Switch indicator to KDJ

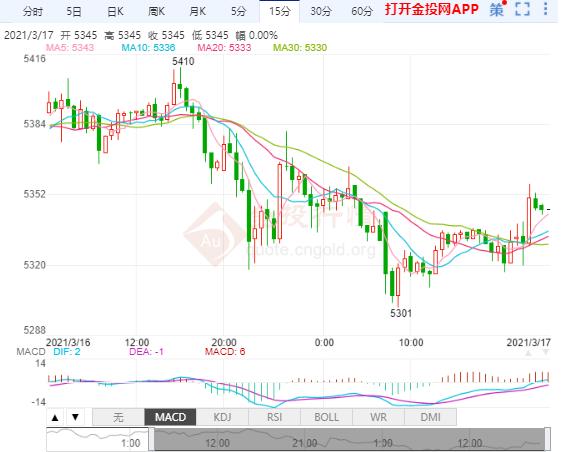(222, 417)
